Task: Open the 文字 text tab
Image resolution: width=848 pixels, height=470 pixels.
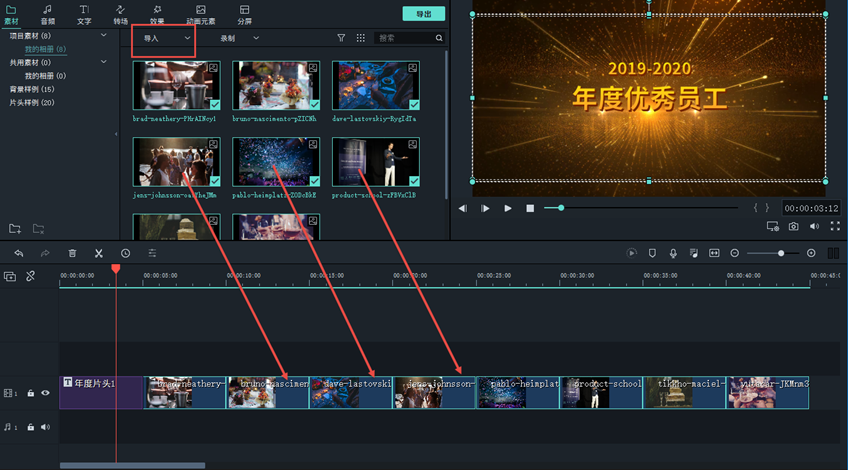Action: (84, 14)
